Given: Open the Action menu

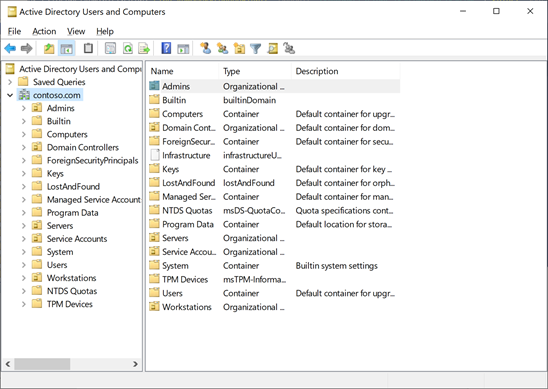Looking at the screenshot, I should tap(44, 31).
